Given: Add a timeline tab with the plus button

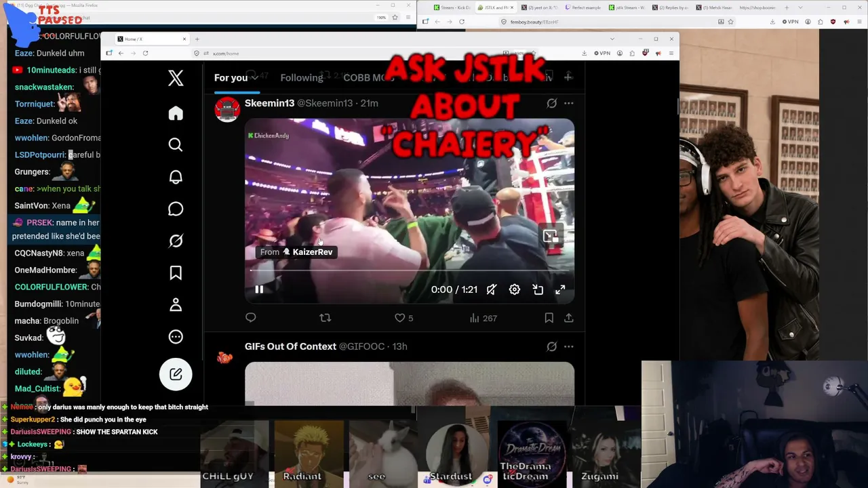Looking at the screenshot, I should click(x=568, y=77).
